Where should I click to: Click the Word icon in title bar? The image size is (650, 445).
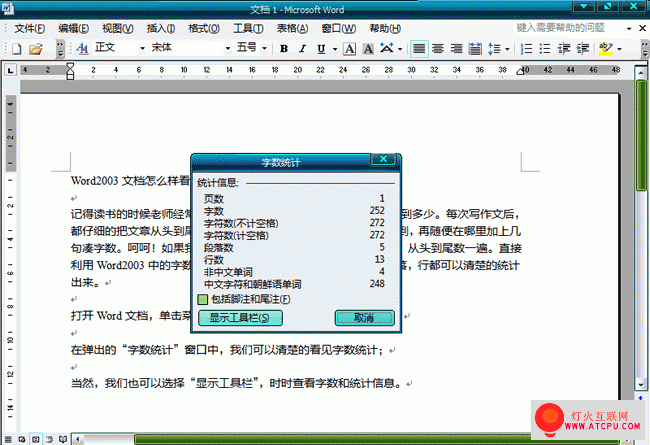pyautogui.click(x=7, y=8)
